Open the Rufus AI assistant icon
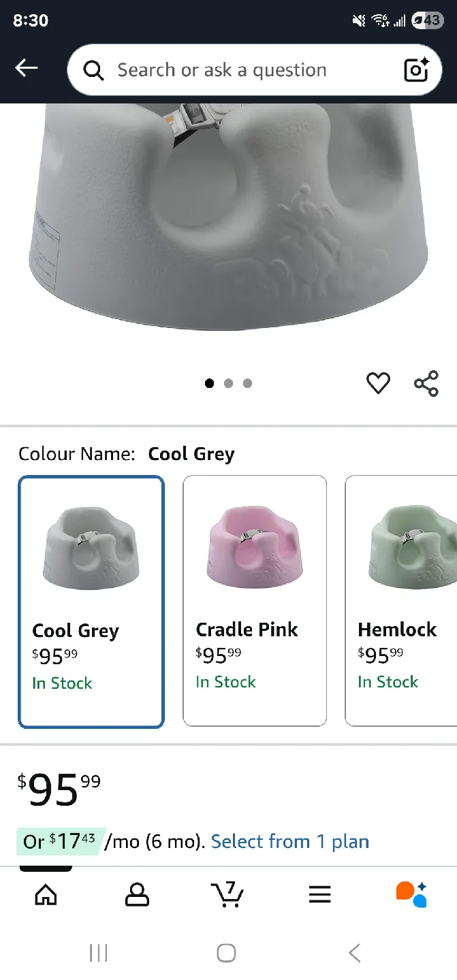 coord(411,895)
